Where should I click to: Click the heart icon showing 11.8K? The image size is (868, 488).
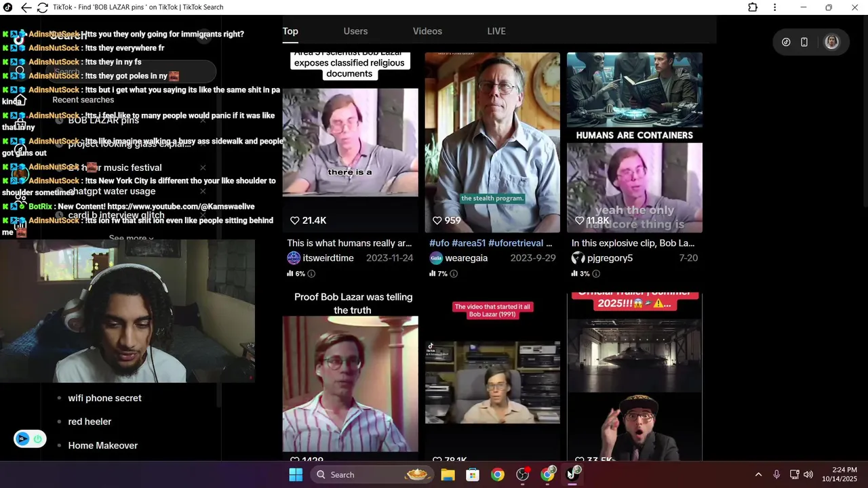[x=579, y=220]
